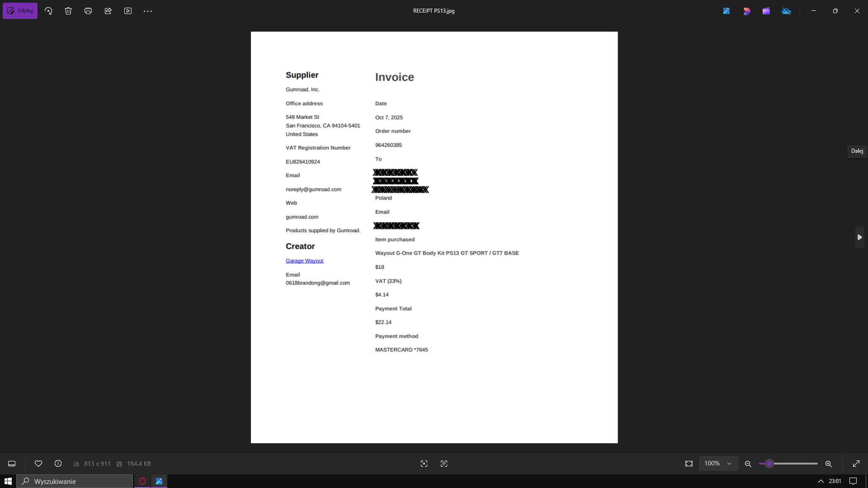Toggle the filmstrip view icon
868x488 pixels.
pos(12,464)
